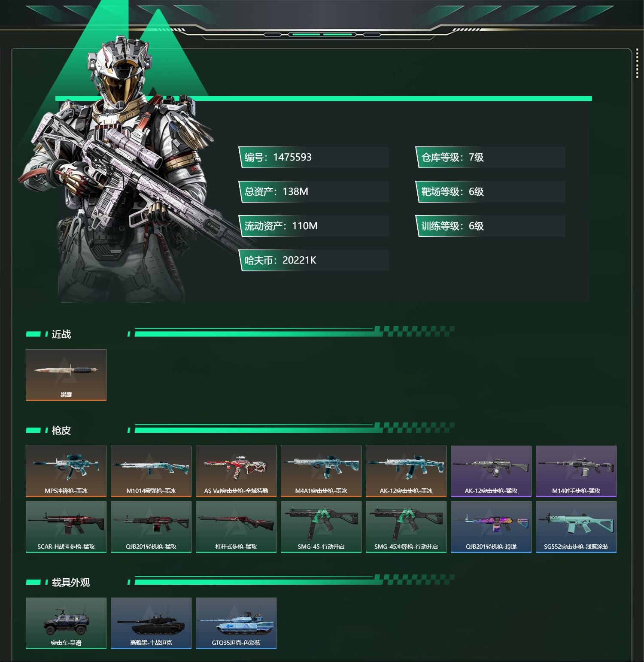Click the 编号：1475593 account number field
This screenshot has width=644, height=662.
pyautogui.click(x=313, y=157)
